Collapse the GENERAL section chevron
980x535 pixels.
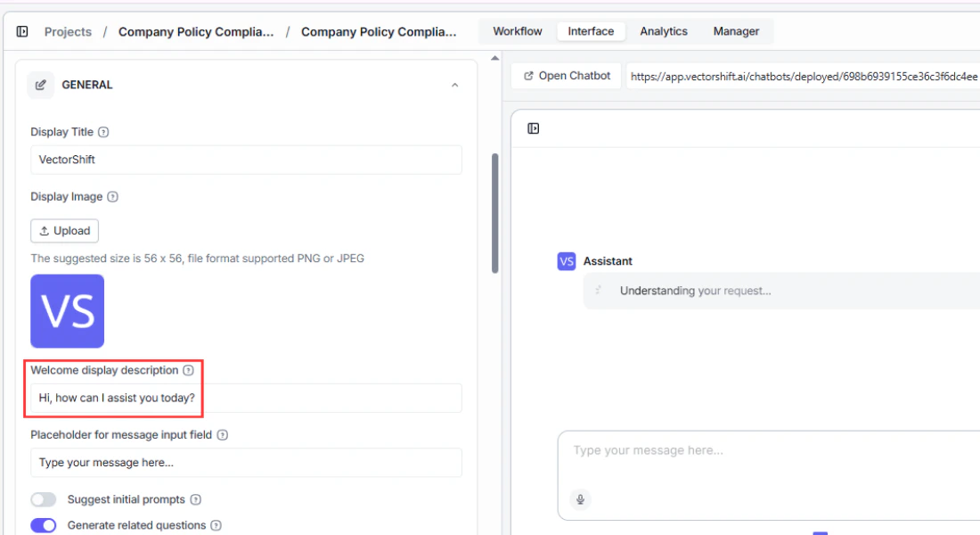(454, 84)
